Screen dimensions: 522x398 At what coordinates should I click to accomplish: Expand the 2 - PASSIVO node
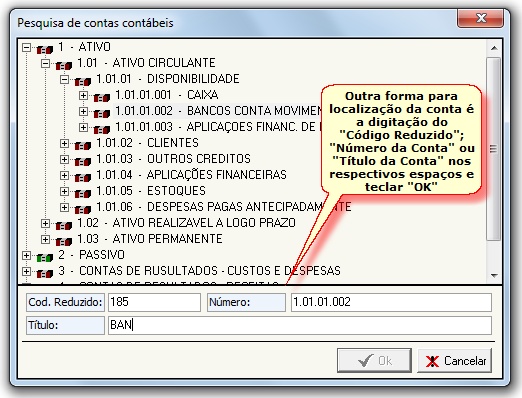tap(26, 255)
